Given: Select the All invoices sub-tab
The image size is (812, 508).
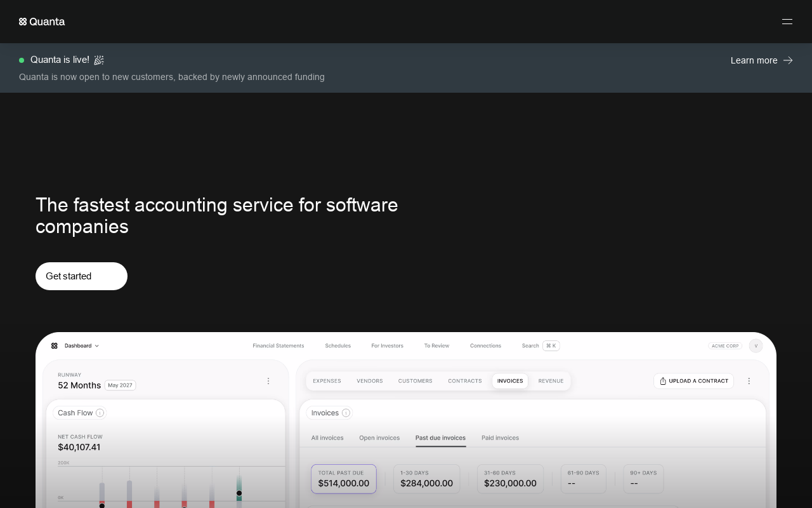Looking at the screenshot, I should point(327,438).
